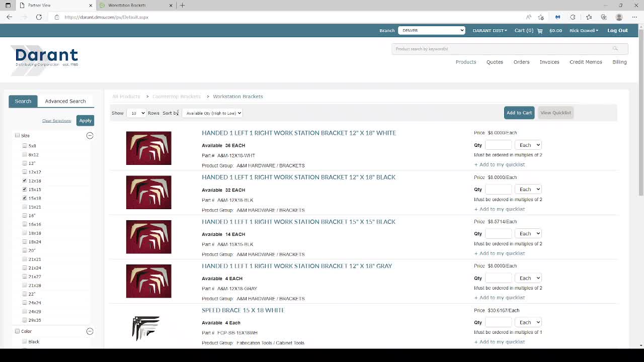Image resolution: width=644 pixels, height=362 pixels.
Task: Open the Sort by dropdown
Action: (x=212, y=113)
